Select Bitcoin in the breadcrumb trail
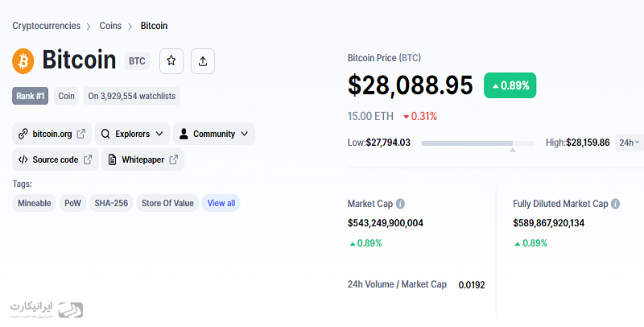The width and height of the screenshot is (644, 327). pos(154,26)
